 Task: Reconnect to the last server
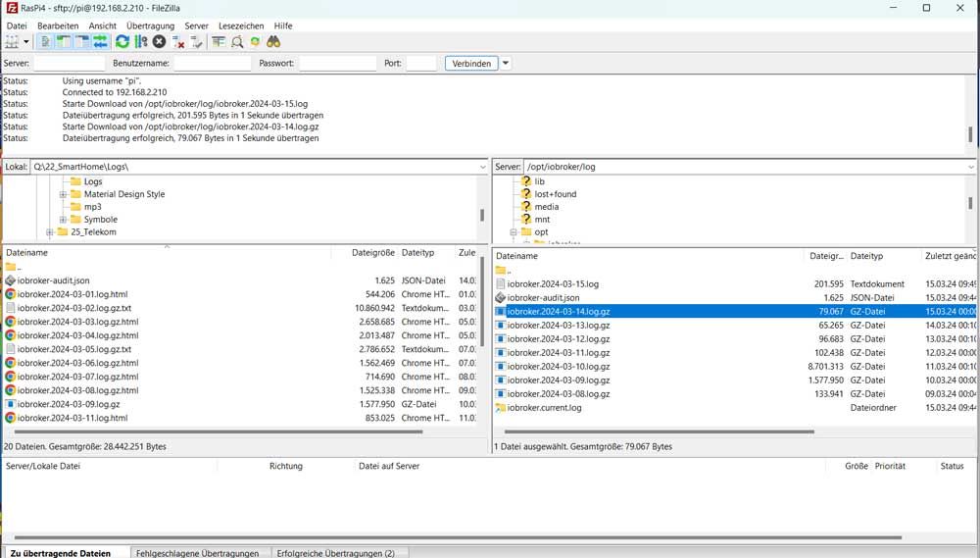pos(196,42)
